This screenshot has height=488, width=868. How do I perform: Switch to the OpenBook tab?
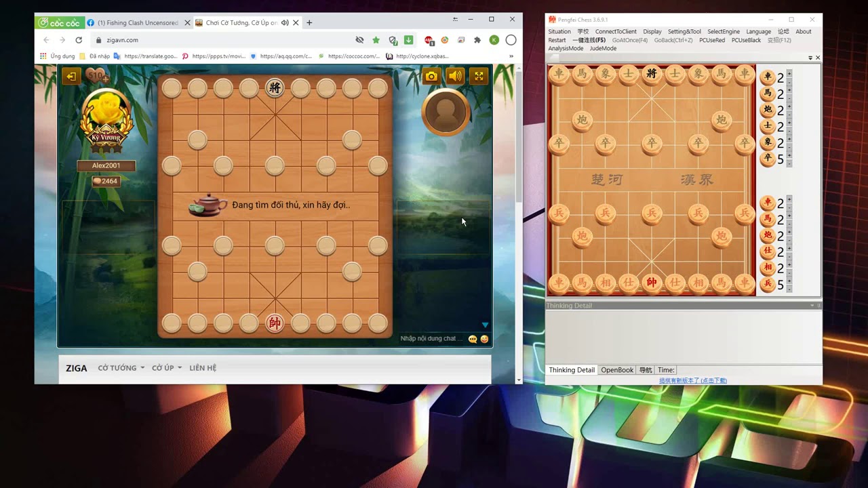point(616,370)
